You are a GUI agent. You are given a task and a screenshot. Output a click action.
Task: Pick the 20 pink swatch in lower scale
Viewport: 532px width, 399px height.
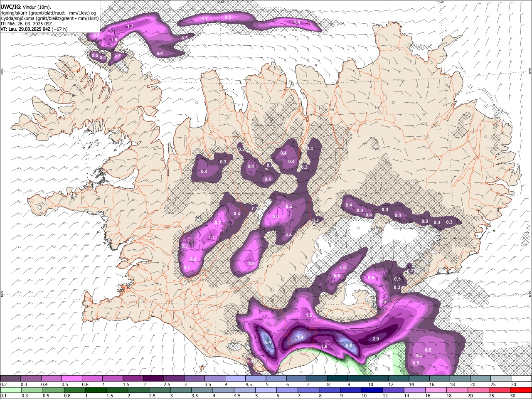click(478, 390)
